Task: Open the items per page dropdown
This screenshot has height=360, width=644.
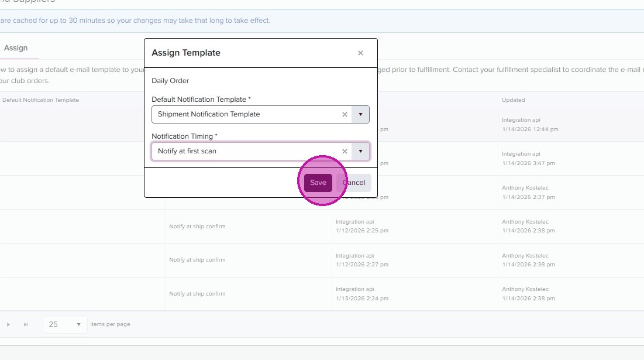Action: pos(65,324)
